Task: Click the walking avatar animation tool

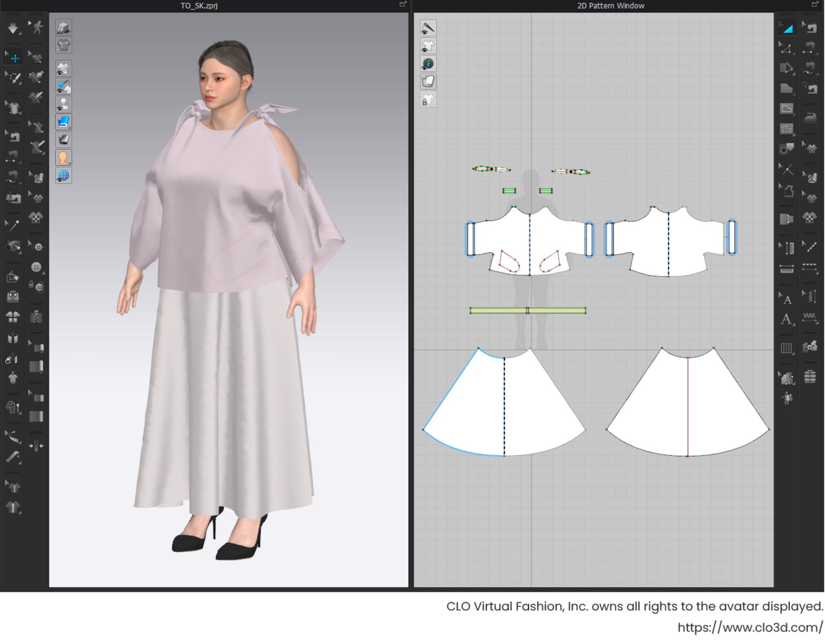Action: pyautogui.click(x=37, y=28)
